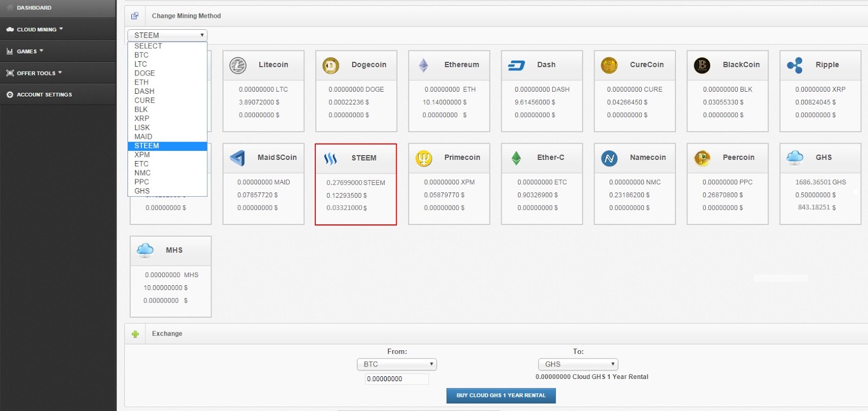Choose ETH in the mining dropdown list
868x411 pixels.
tap(168, 82)
